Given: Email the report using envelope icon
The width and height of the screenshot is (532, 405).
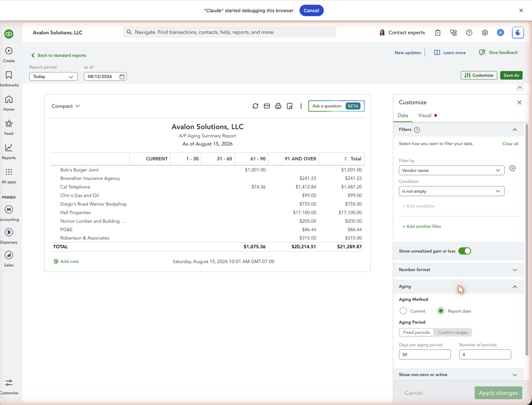Looking at the screenshot, I should coord(267,106).
